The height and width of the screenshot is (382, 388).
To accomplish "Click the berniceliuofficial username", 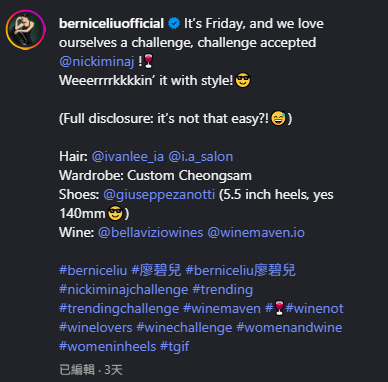I will click(111, 24).
